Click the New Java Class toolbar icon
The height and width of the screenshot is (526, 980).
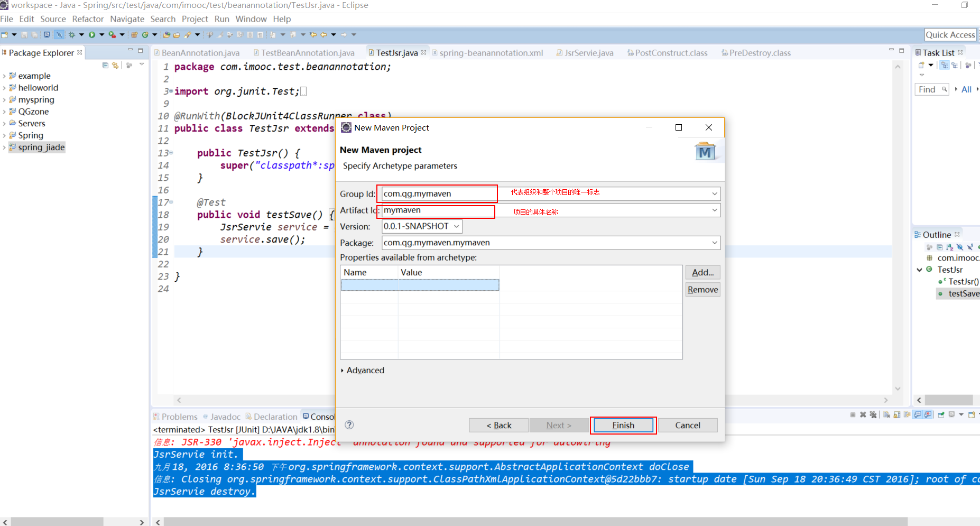(x=145, y=35)
